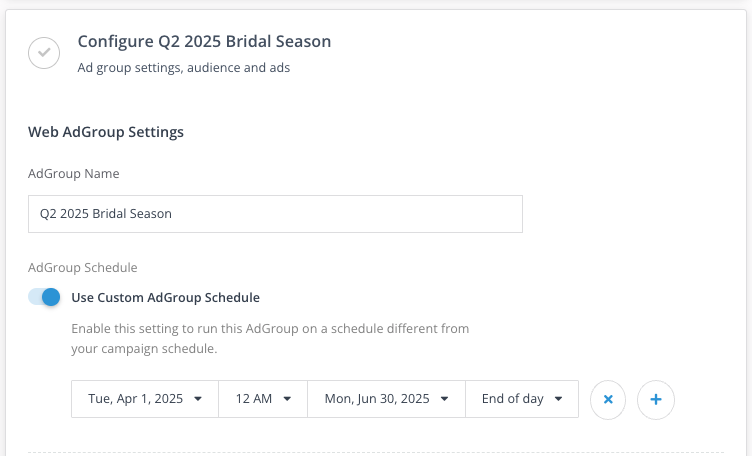Click the "AdGroup Name" field label

coord(73,174)
